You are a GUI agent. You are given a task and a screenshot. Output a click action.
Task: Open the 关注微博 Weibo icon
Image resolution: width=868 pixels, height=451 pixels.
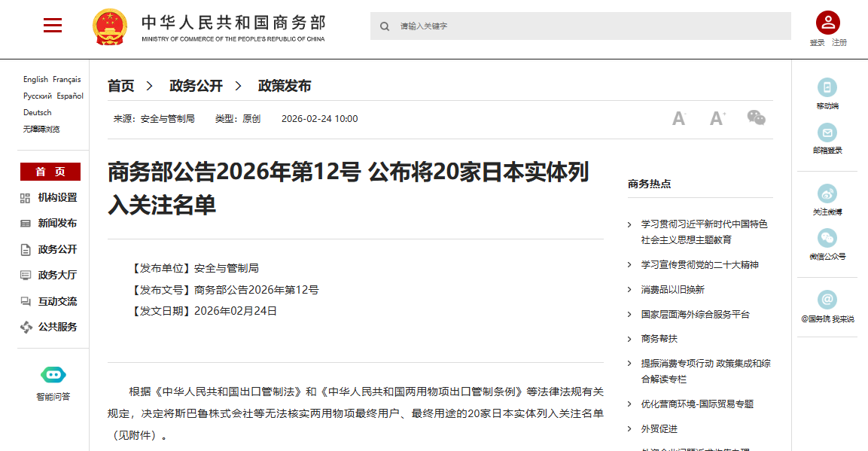pos(827,194)
